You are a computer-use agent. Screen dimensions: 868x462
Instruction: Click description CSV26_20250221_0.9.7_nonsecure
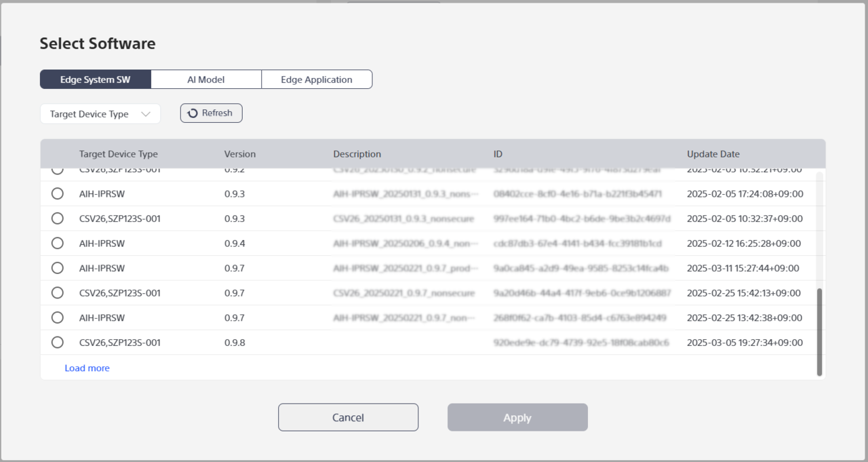[x=403, y=293]
